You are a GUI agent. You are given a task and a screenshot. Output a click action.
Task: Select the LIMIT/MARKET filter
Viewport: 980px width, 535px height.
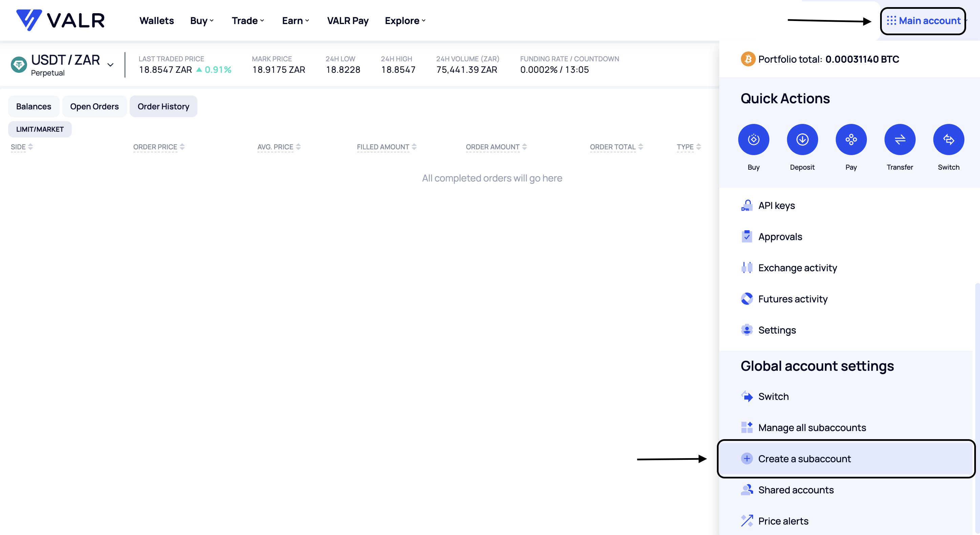click(40, 129)
